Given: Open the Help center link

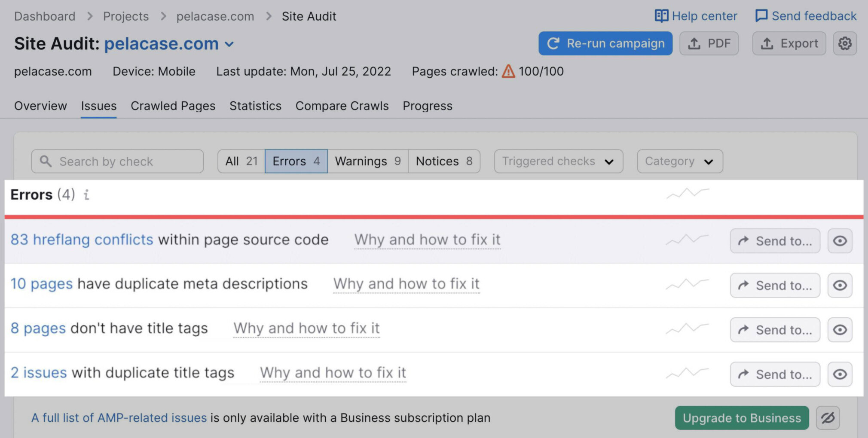Looking at the screenshot, I should (x=696, y=16).
